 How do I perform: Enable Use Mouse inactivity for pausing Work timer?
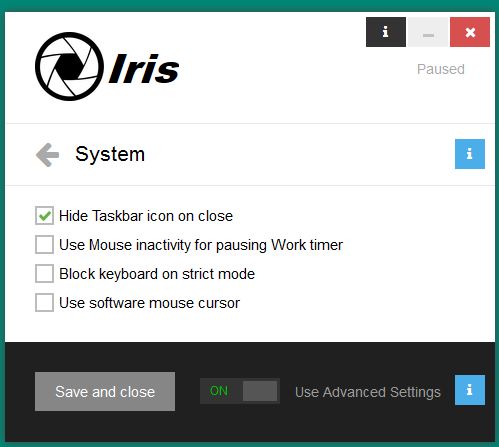pos(44,245)
